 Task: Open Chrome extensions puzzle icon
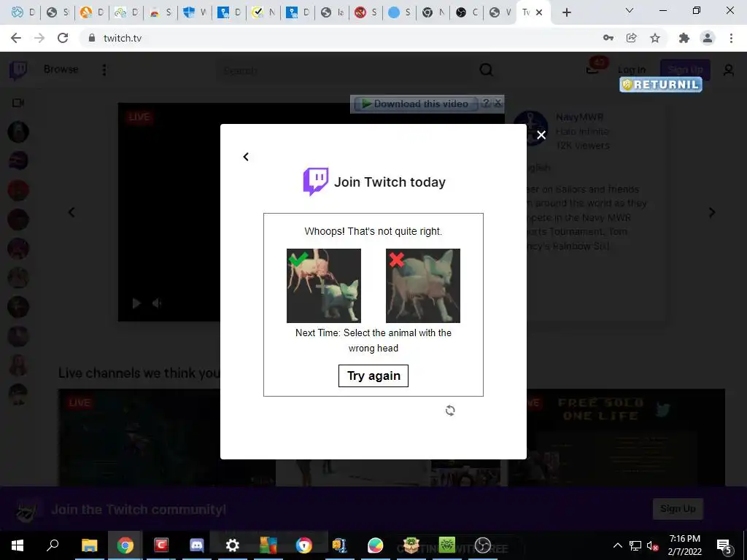click(x=684, y=38)
